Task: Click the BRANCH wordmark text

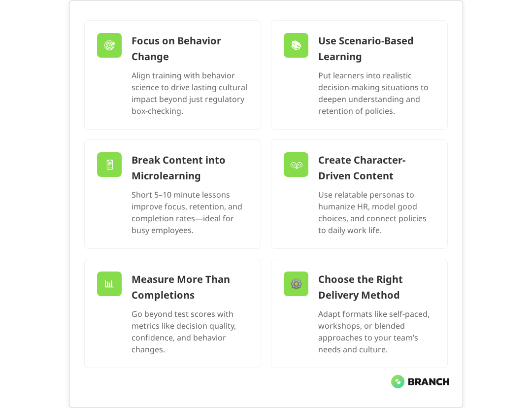Action: (x=429, y=381)
